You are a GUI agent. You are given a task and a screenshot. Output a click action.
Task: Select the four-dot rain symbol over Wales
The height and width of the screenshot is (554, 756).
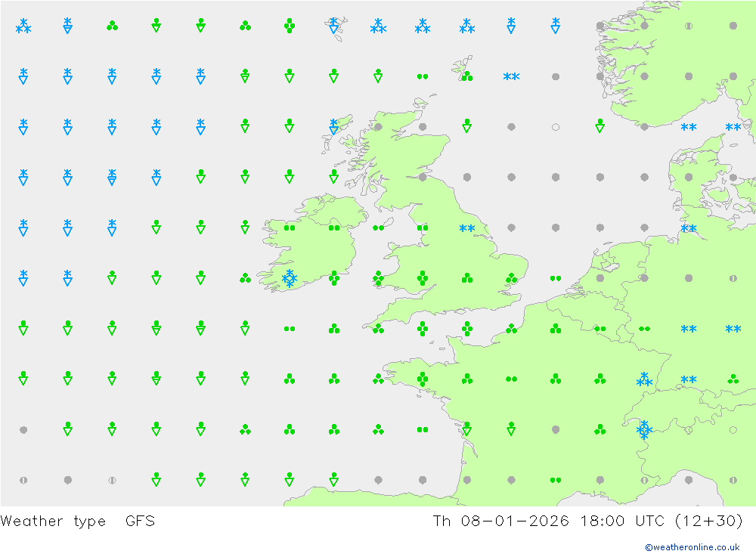[423, 278]
